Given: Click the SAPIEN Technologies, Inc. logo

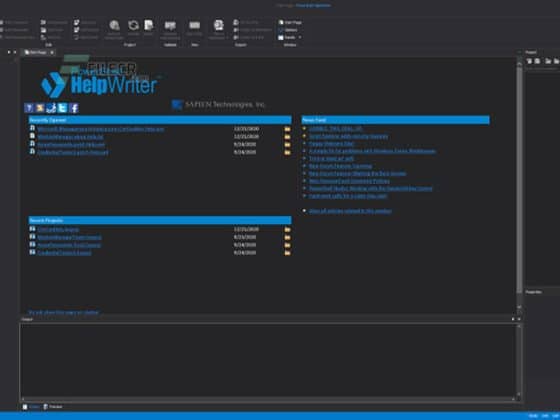Looking at the screenshot, I should coord(218,105).
